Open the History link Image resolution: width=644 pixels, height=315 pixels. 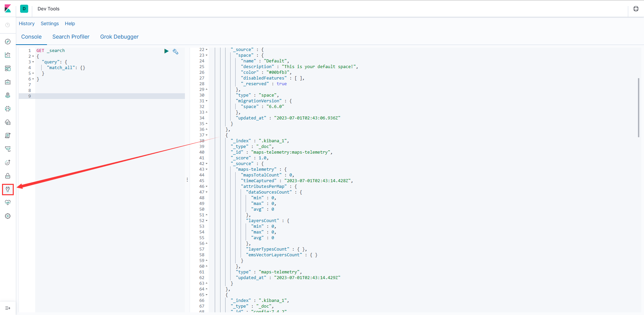click(27, 23)
